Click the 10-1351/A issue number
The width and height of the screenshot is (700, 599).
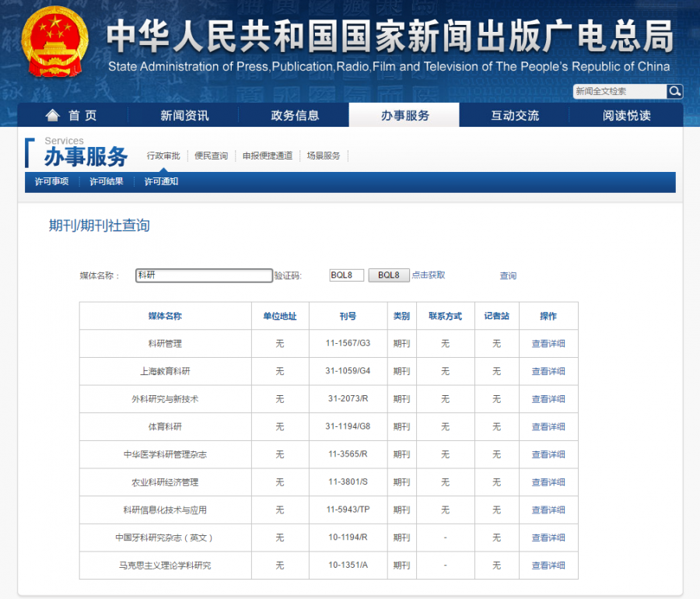tap(348, 565)
